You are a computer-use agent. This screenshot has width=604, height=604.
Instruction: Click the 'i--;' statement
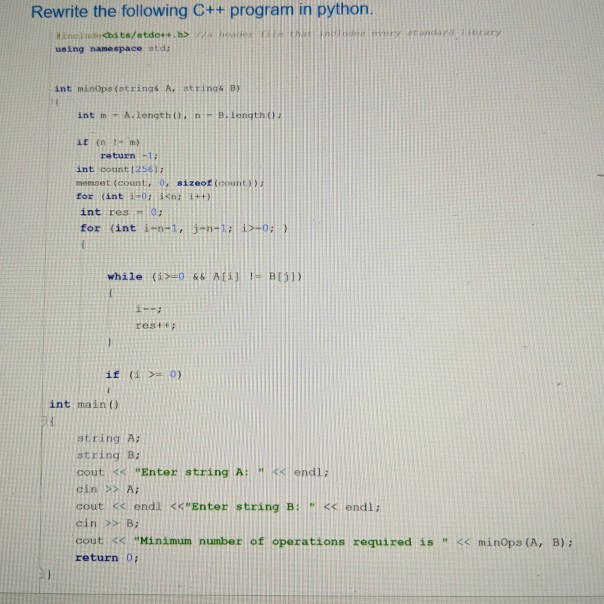coord(149,309)
